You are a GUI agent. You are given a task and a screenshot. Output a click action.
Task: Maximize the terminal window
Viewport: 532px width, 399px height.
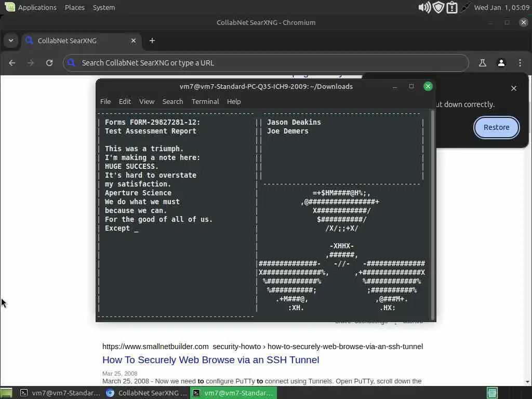point(411,87)
